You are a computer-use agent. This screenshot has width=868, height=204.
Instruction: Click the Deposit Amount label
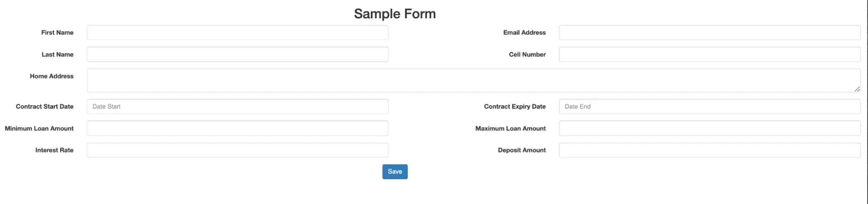[521, 150]
